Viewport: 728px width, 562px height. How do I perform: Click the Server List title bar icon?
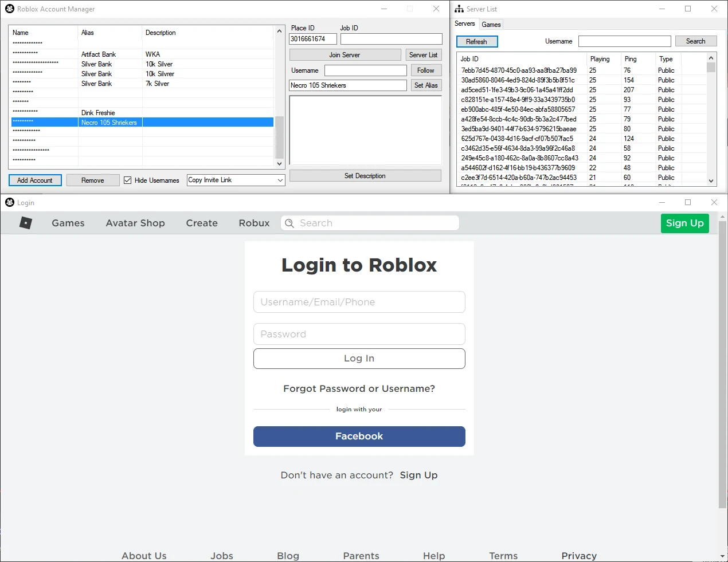tap(459, 9)
